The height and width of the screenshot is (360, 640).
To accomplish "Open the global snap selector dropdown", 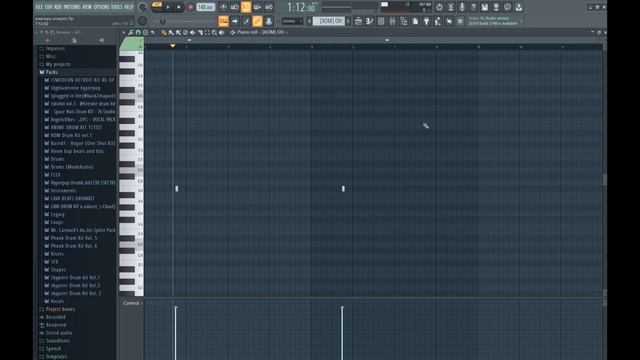I will (292, 21).
